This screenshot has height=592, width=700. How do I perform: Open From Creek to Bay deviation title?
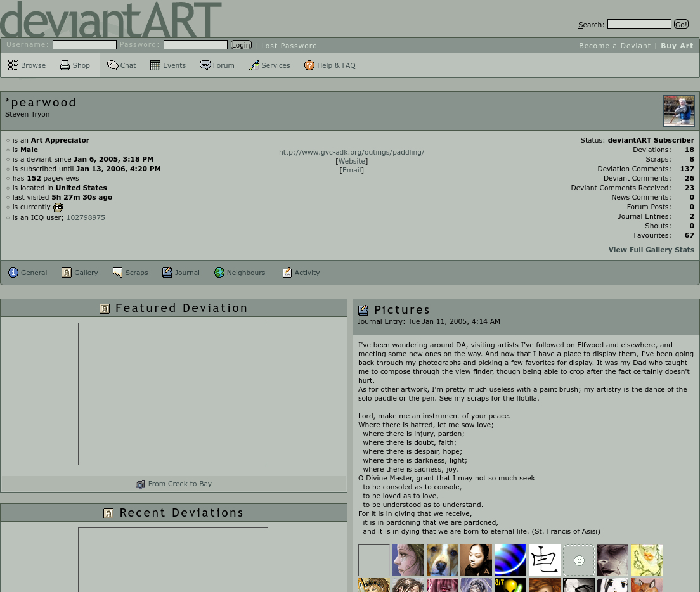point(180,484)
